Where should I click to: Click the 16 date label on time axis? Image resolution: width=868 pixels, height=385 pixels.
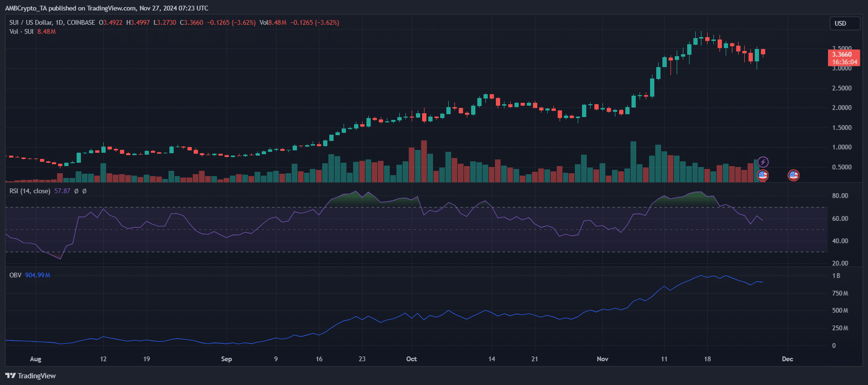(319, 359)
